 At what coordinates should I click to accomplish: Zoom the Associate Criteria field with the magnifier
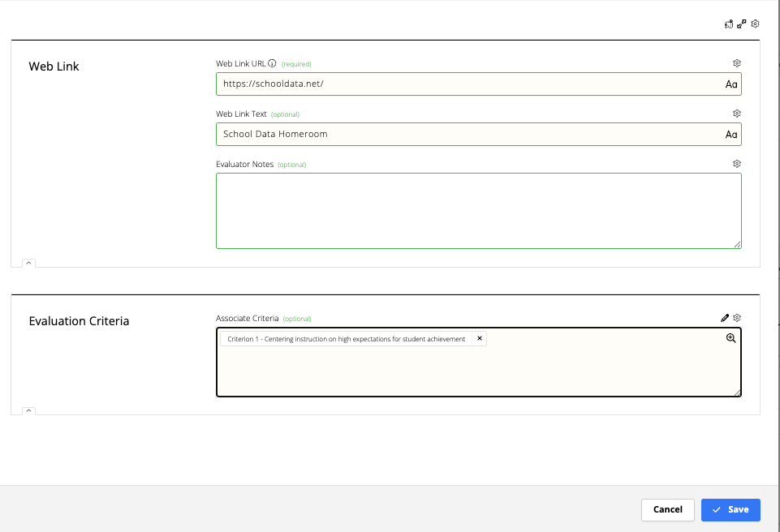point(730,337)
